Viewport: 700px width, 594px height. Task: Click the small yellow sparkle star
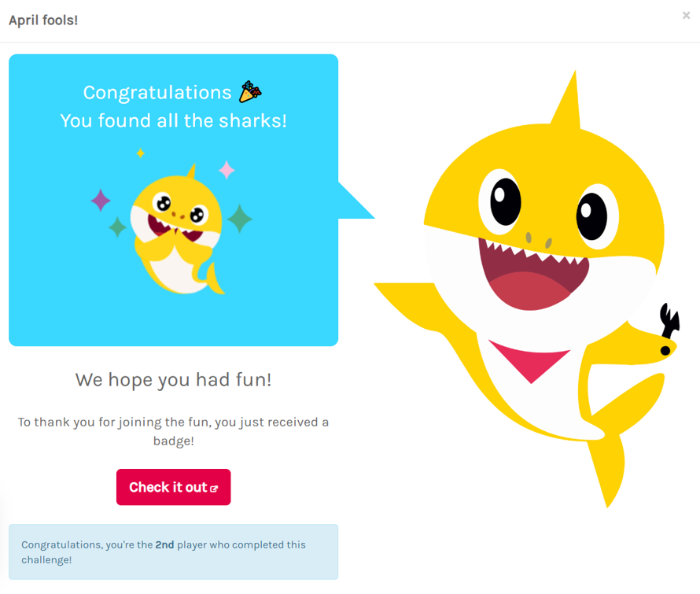(x=140, y=153)
